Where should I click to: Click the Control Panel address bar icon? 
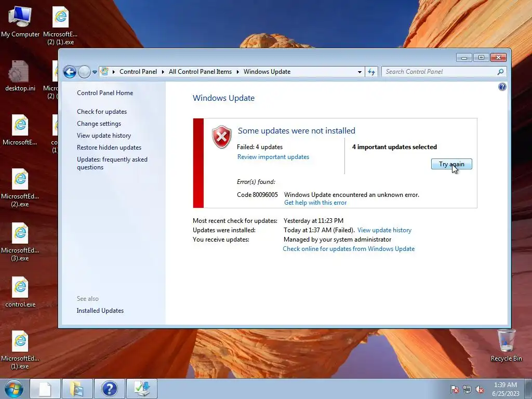point(105,72)
